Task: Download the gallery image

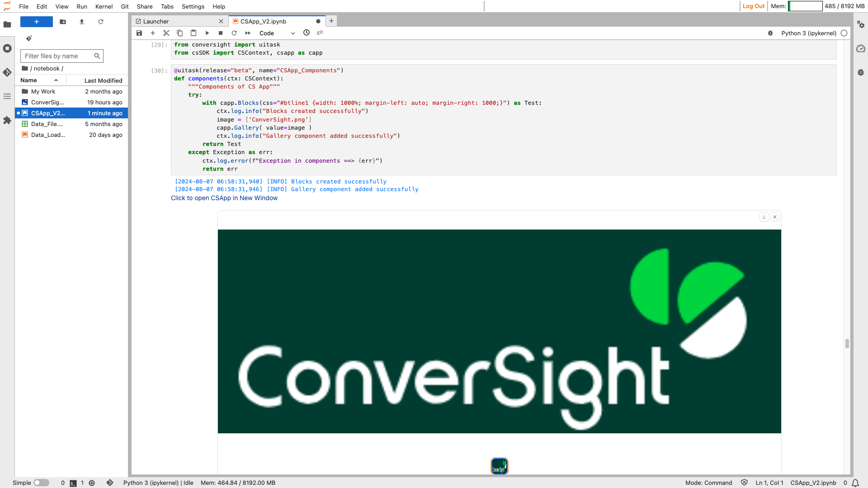Action: 764,217
